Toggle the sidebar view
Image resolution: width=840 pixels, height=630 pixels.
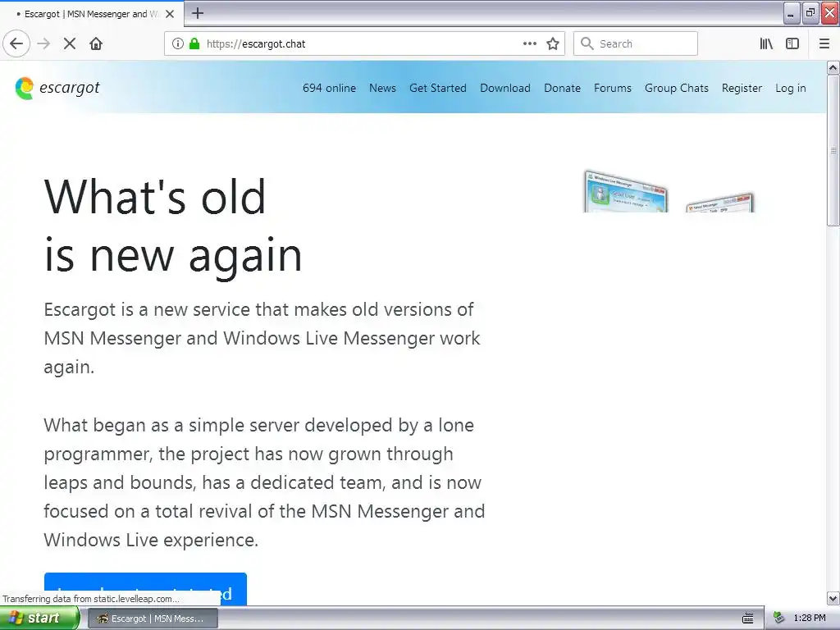(x=792, y=43)
